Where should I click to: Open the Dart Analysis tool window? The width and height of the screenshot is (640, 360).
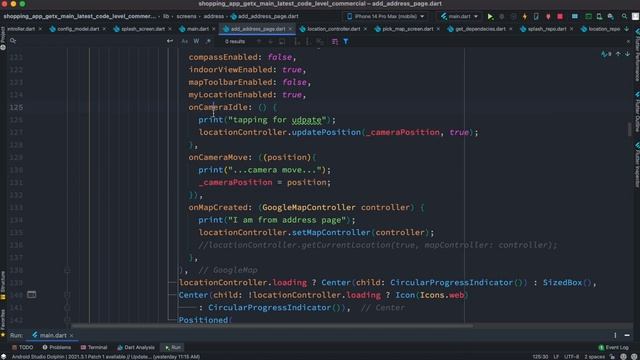pos(136,347)
